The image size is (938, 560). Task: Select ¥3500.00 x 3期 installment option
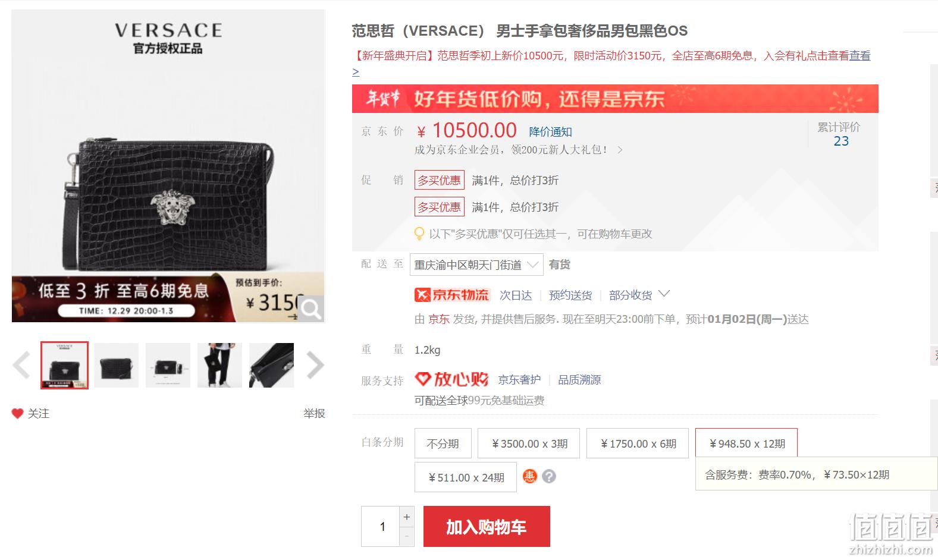[529, 443]
